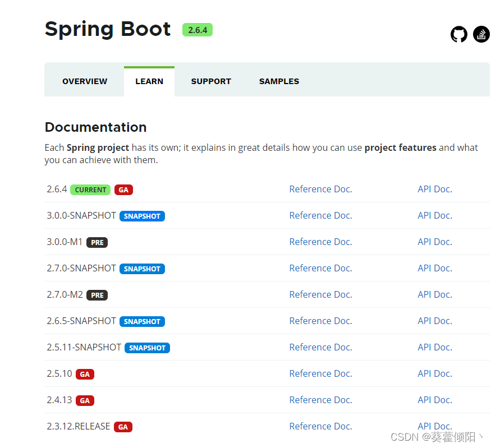Open API Doc. for 2.5.11-SNAPSHOT
Viewport: 491px width, 448px height.
pos(435,347)
